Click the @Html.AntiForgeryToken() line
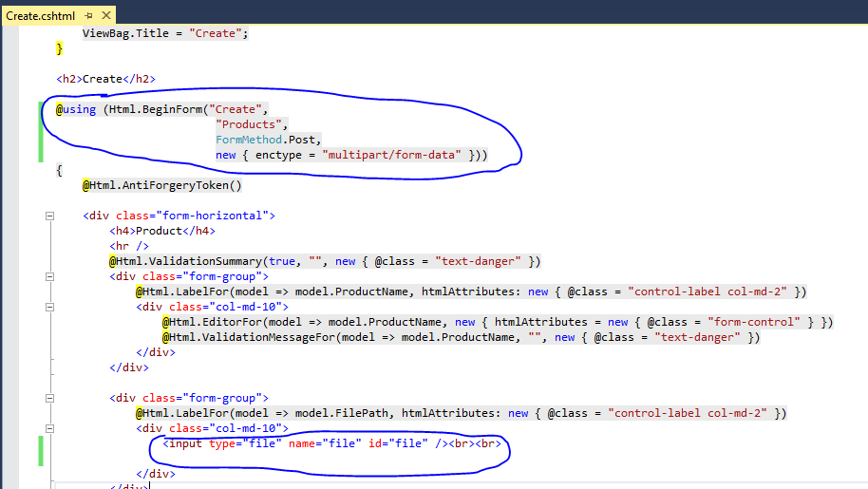This screenshot has width=868, height=489. pos(162,185)
